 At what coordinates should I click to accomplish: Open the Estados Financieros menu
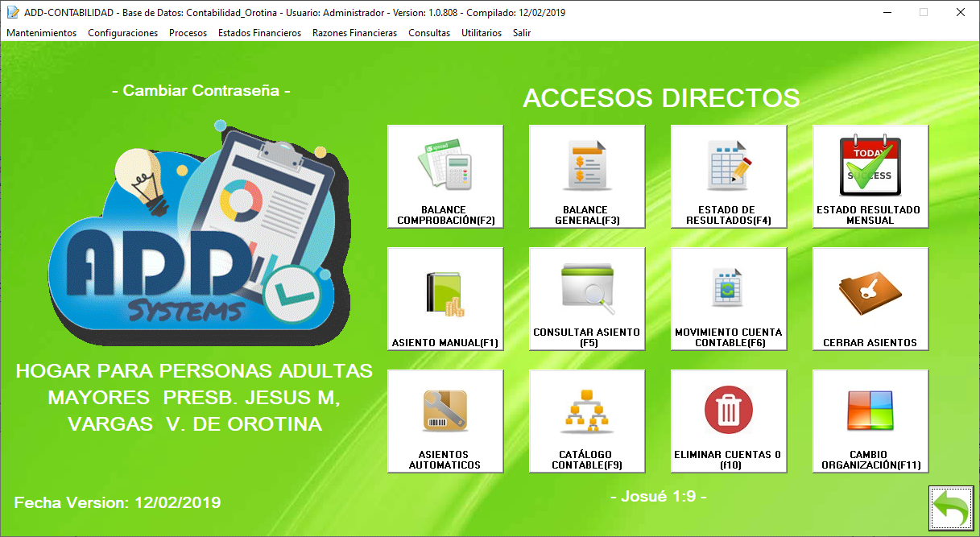(x=259, y=33)
